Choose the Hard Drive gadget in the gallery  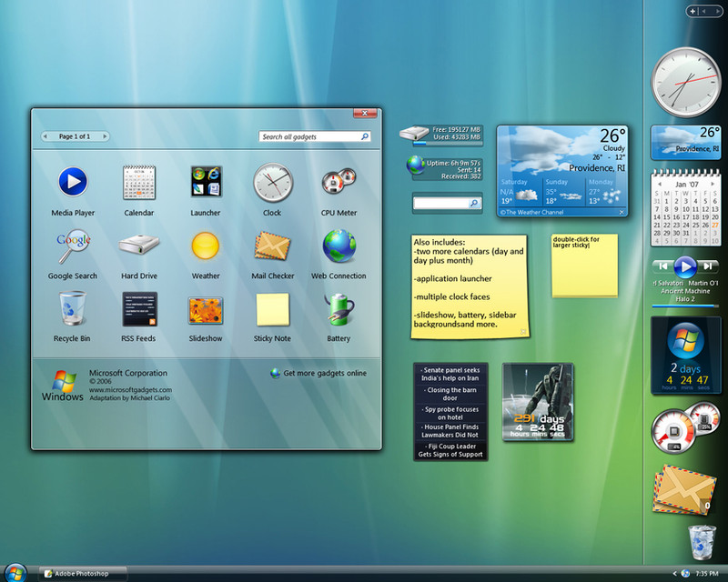[139, 244]
